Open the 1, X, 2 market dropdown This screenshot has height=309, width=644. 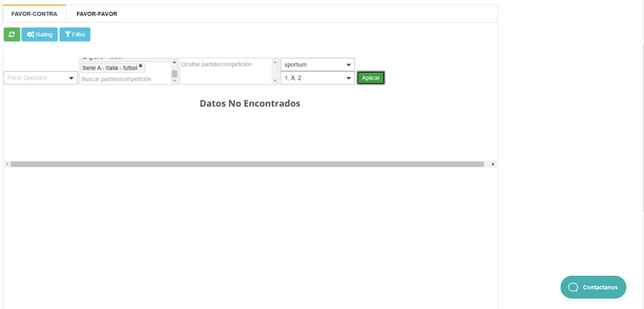(x=318, y=78)
